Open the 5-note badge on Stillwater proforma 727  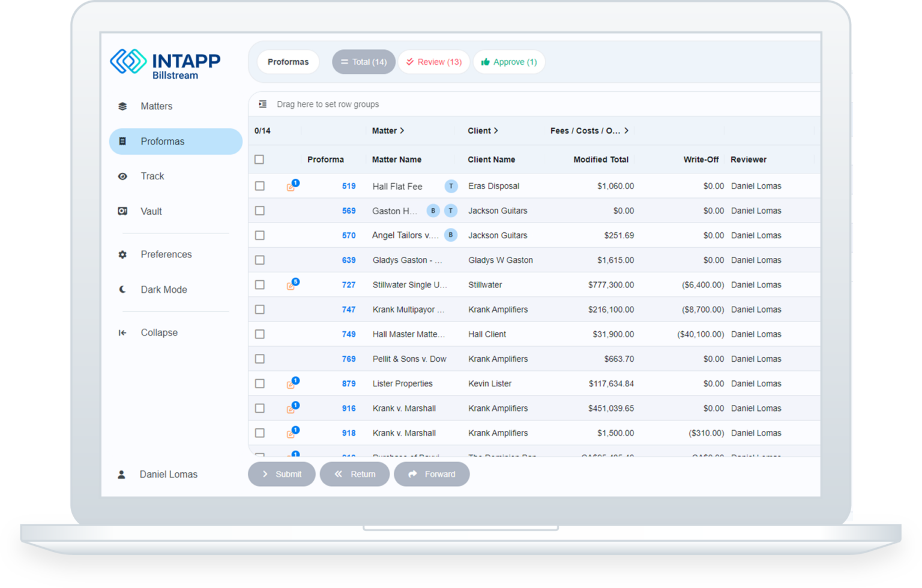[x=293, y=285]
